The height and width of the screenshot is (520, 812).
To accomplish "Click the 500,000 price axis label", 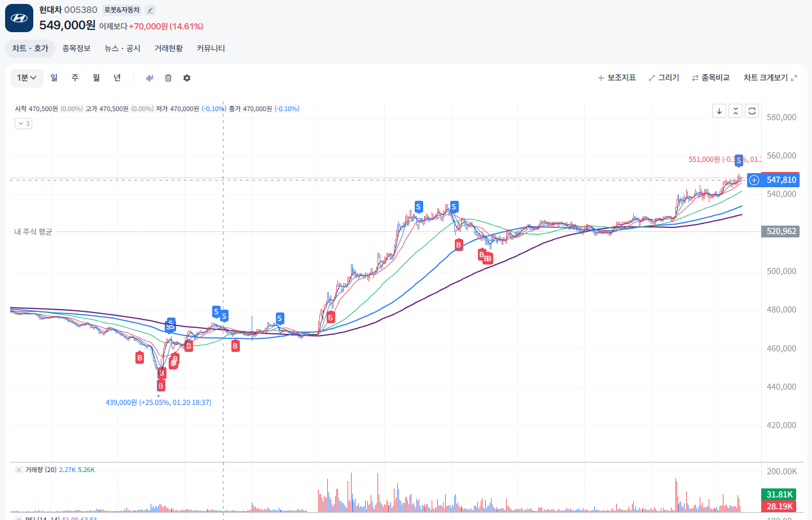I will coord(782,271).
